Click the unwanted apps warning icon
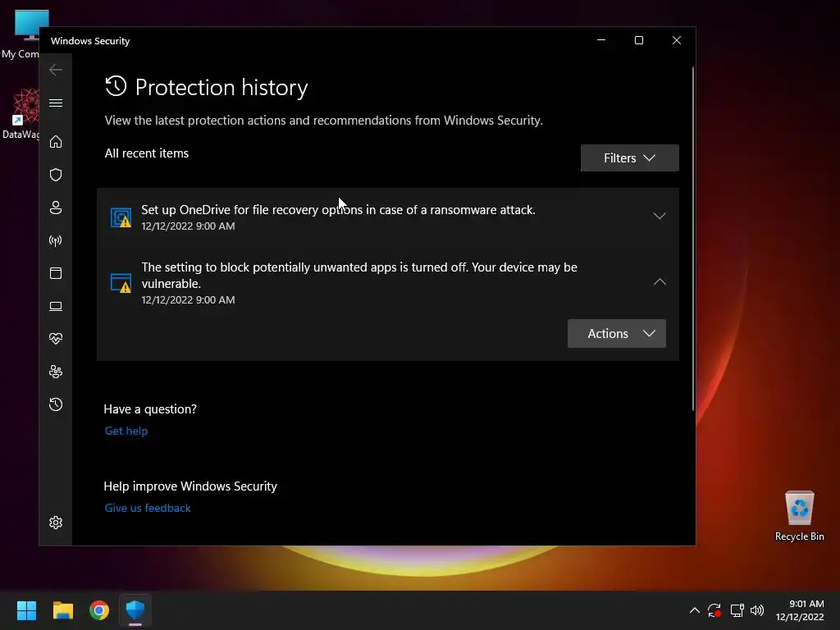This screenshot has height=630, width=840. (x=121, y=283)
